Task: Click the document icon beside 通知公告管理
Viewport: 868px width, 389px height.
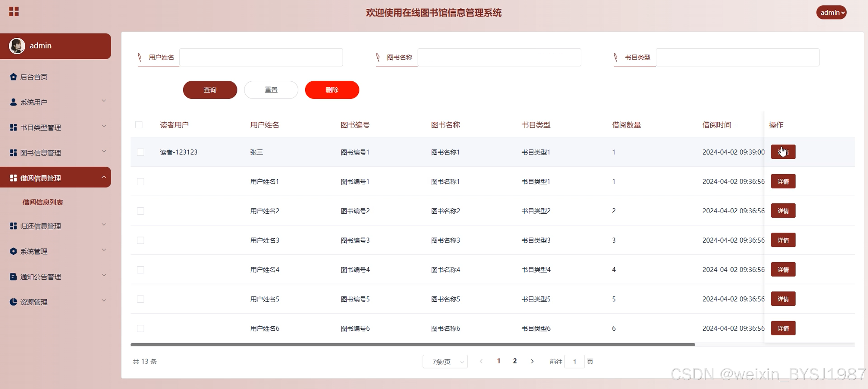Action: 13,277
